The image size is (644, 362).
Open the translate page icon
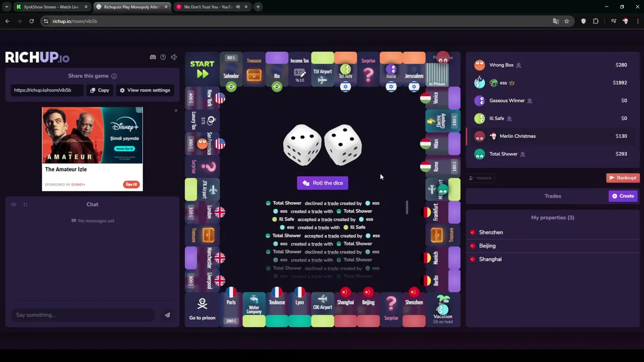point(555,21)
